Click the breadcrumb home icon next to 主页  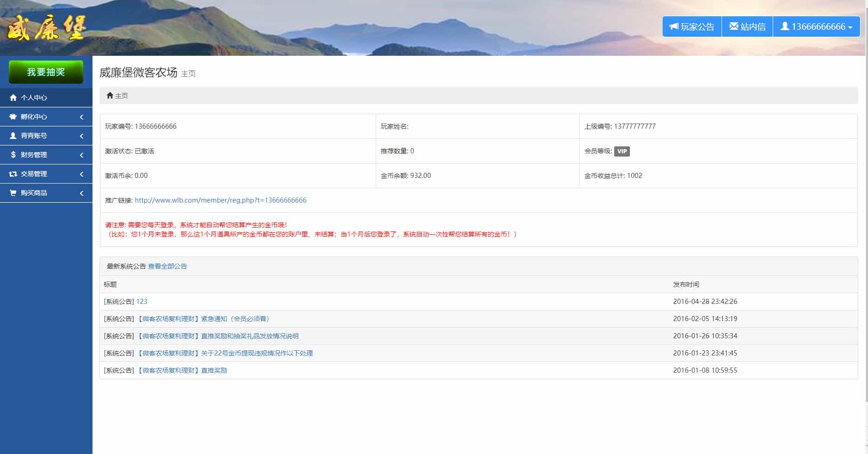[110, 95]
